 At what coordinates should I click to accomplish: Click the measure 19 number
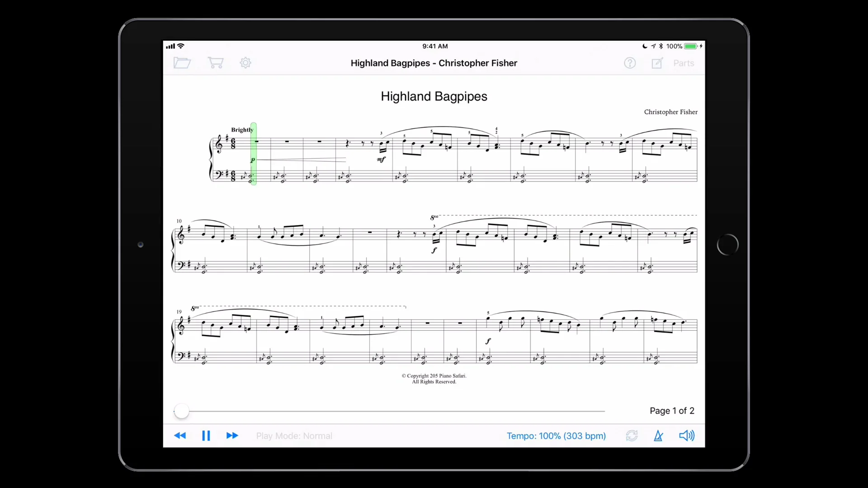point(179,312)
